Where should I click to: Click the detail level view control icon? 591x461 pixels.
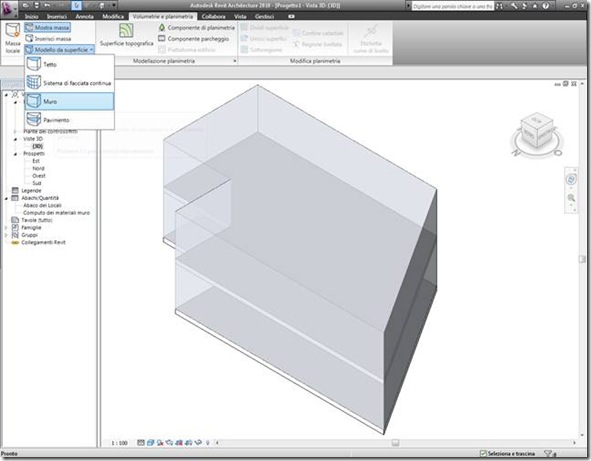[x=141, y=443]
